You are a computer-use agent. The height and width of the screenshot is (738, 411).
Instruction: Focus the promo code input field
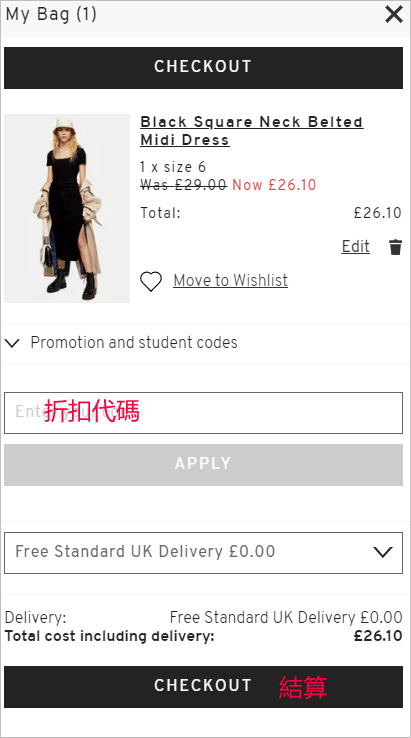(x=203, y=413)
